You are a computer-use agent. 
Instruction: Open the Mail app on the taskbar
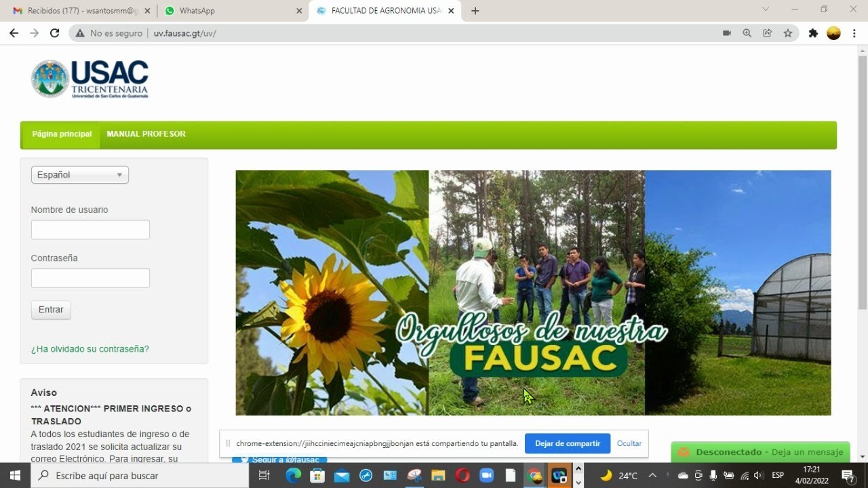click(x=341, y=475)
